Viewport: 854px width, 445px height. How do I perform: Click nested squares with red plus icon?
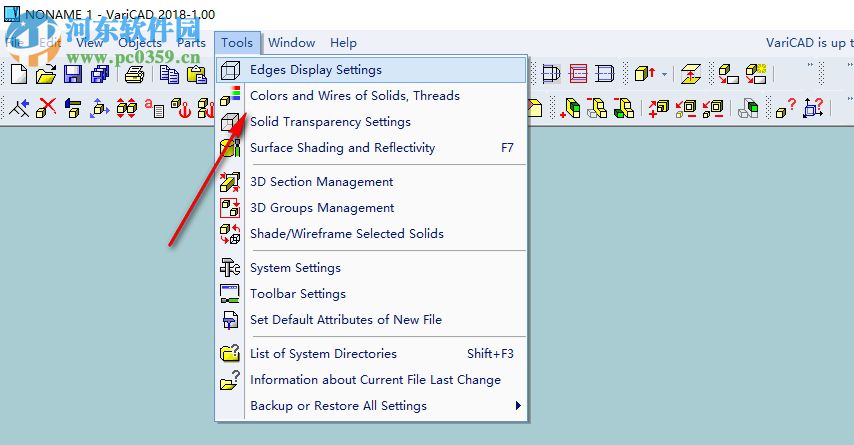point(658,108)
